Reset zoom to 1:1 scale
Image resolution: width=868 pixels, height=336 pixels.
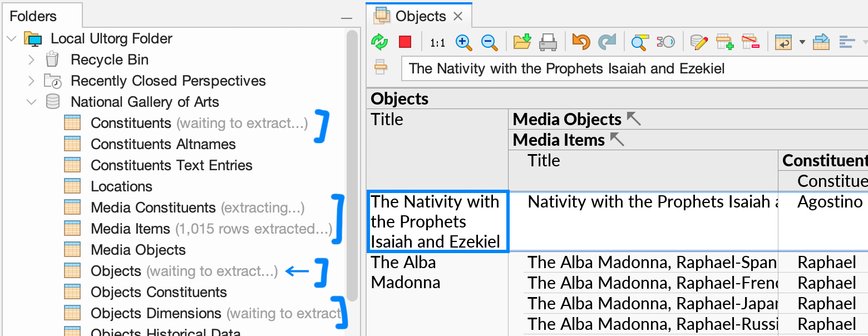click(x=437, y=42)
